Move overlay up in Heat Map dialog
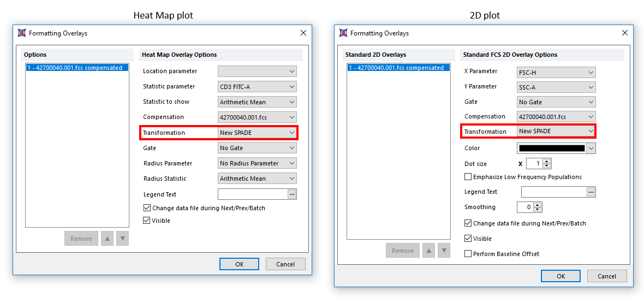This screenshot has width=644, height=303. [x=107, y=239]
